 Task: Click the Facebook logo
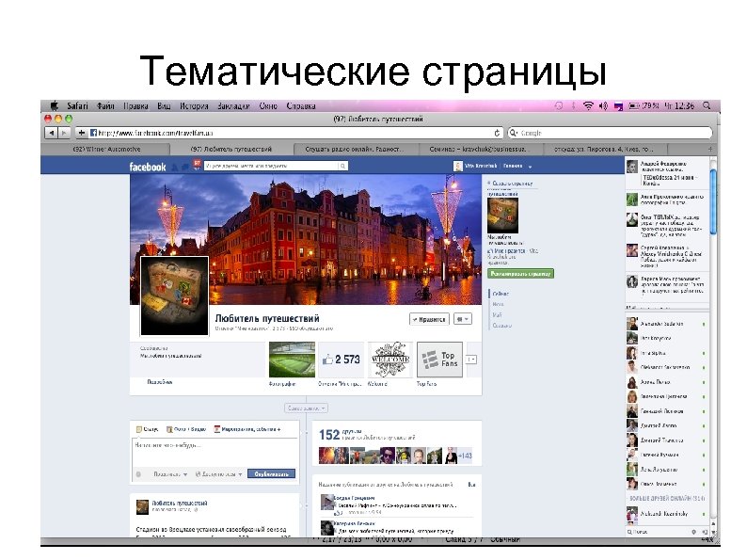tap(147, 167)
